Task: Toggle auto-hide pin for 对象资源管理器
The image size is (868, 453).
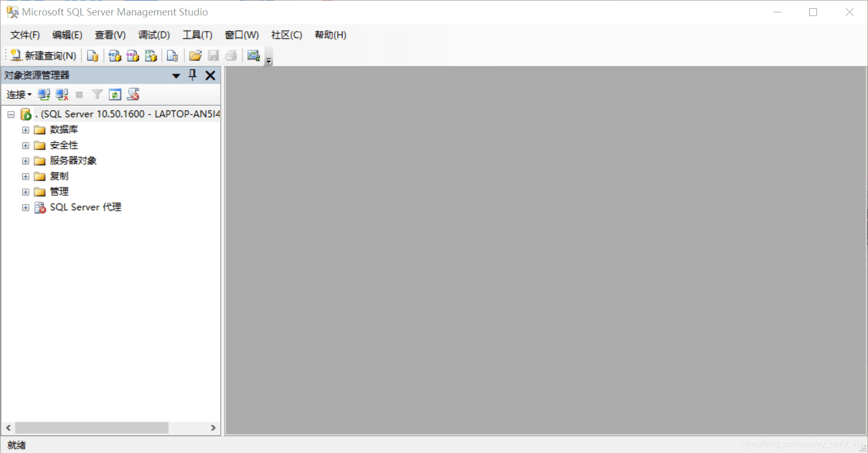Action: pos(192,75)
